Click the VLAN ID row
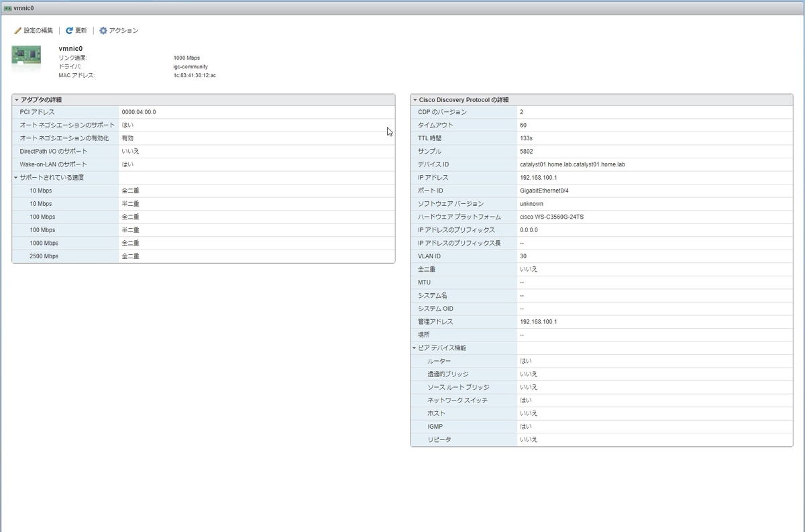Image resolution: width=805 pixels, height=532 pixels. (x=601, y=256)
